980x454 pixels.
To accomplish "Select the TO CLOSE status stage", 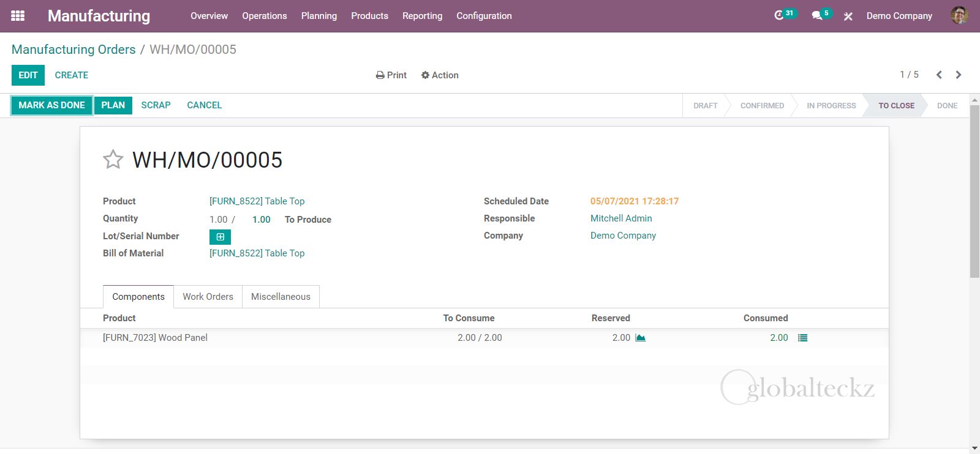I will tap(896, 106).
